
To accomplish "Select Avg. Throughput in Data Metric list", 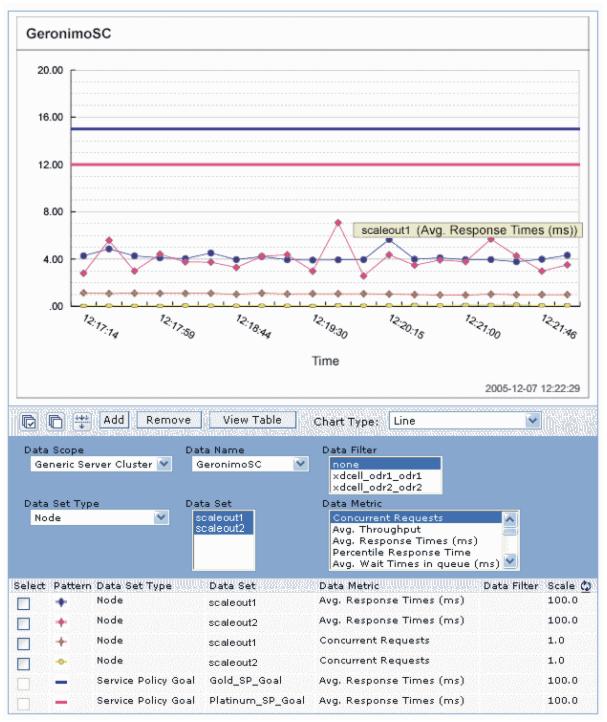I will coord(416,529).
